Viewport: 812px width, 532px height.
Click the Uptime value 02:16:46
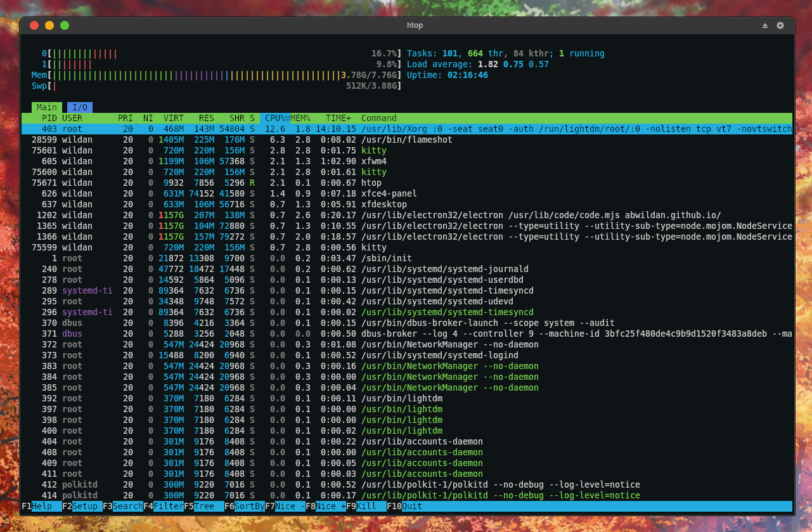tap(468, 75)
